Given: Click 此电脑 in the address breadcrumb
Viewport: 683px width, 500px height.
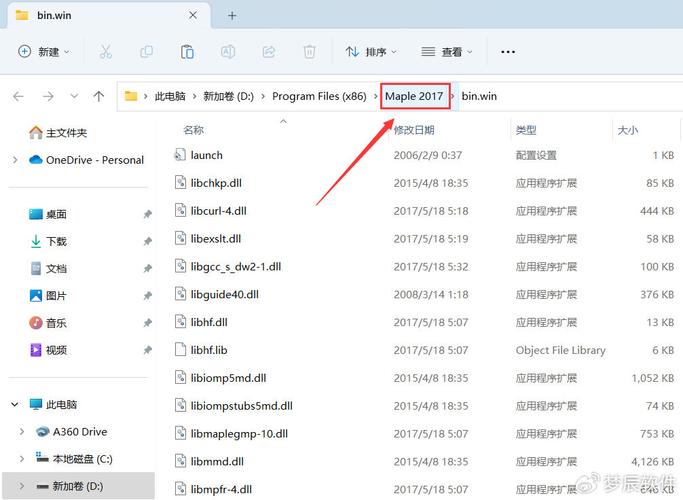Looking at the screenshot, I should (170, 96).
